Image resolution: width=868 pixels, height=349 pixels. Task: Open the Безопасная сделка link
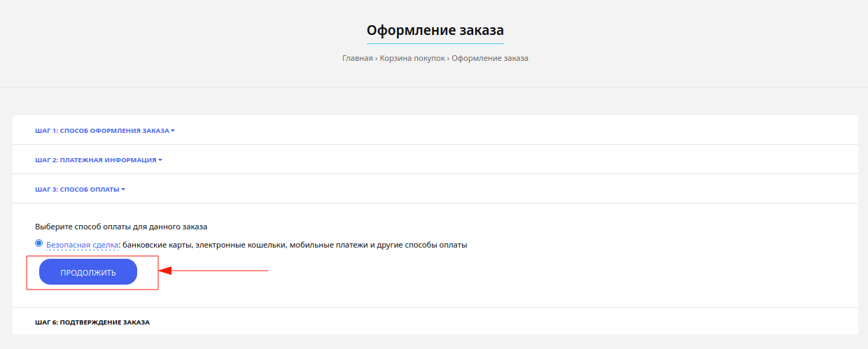[83, 245]
